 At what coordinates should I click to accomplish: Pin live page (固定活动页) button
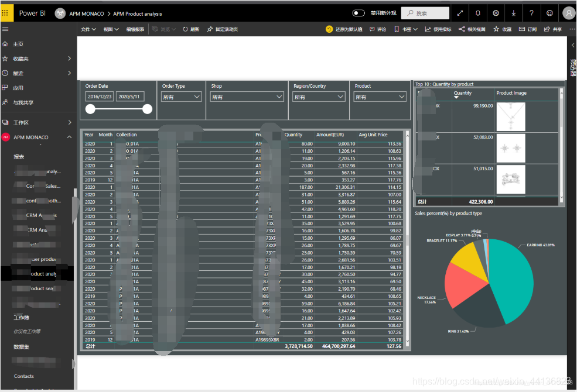tap(222, 29)
